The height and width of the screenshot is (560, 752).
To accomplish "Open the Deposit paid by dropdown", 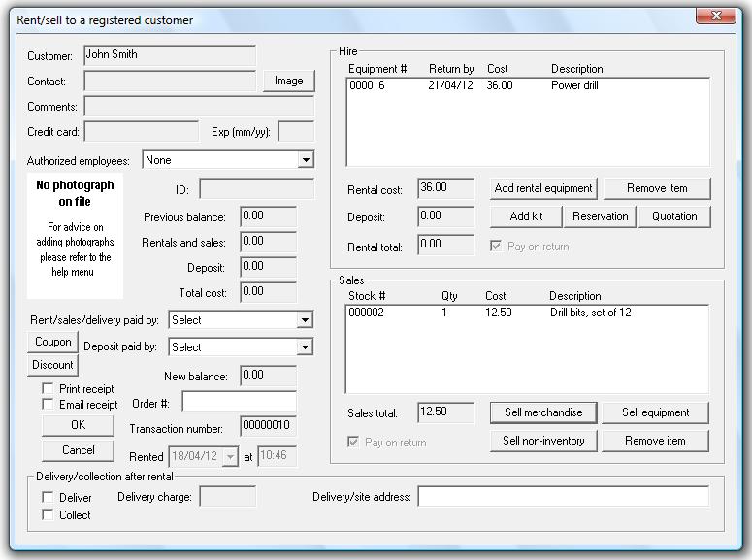I will (x=305, y=347).
